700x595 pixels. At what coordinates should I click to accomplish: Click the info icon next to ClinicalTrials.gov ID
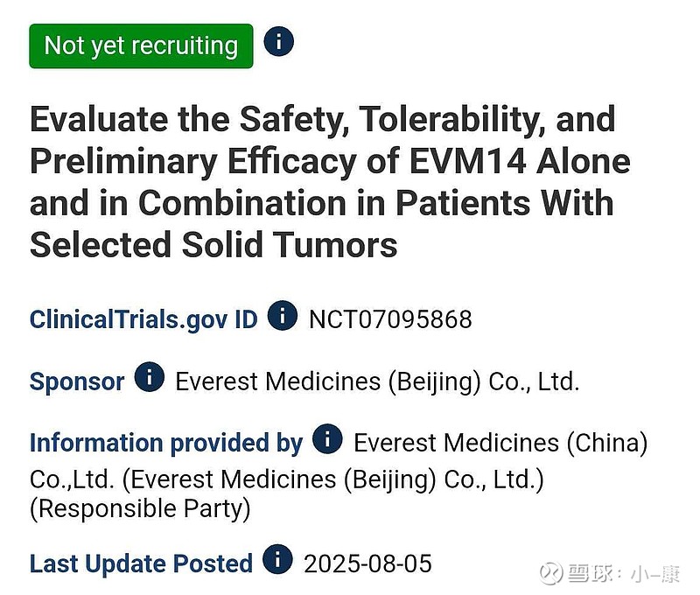point(282,316)
